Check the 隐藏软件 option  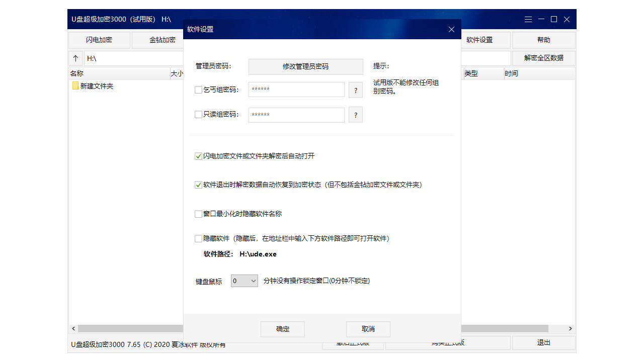click(x=198, y=238)
